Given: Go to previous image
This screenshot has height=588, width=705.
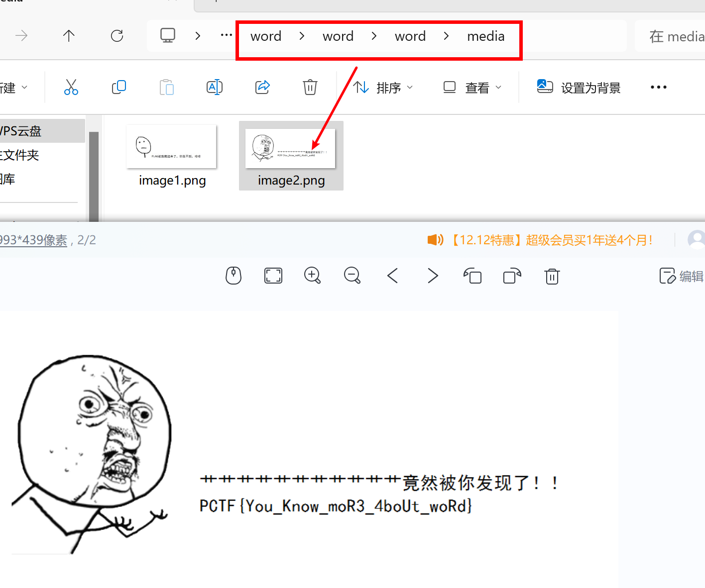Looking at the screenshot, I should (x=392, y=275).
